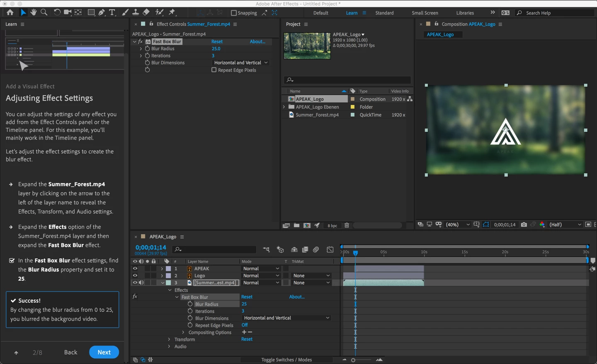Select the Pen tool

coord(102,12)
